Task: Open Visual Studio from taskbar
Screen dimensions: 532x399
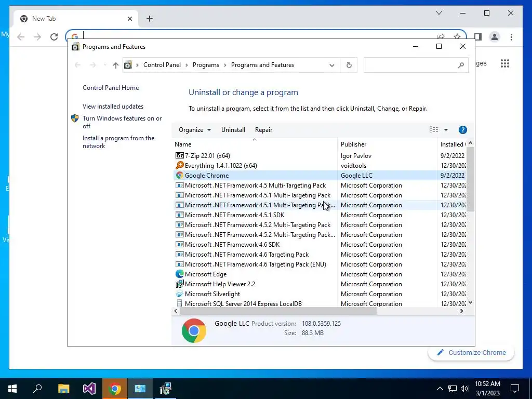Action: (x=89, y=389)
